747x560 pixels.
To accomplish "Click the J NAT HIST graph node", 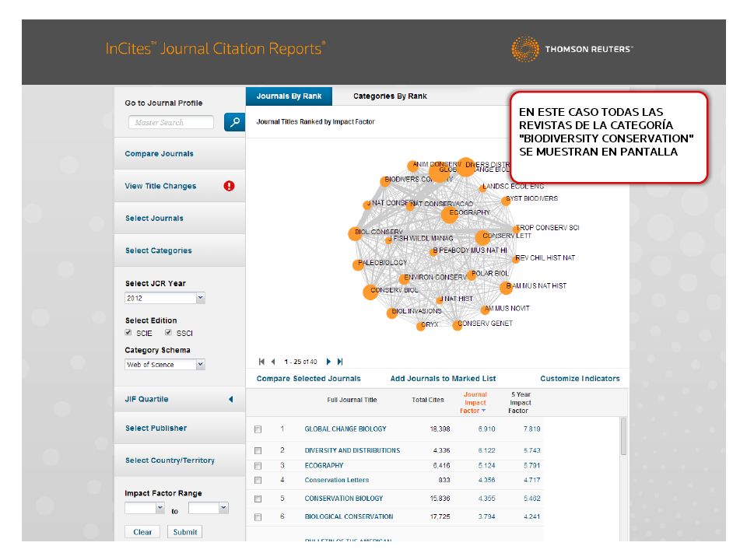I will pyautogui.click(x=439, y=300).
